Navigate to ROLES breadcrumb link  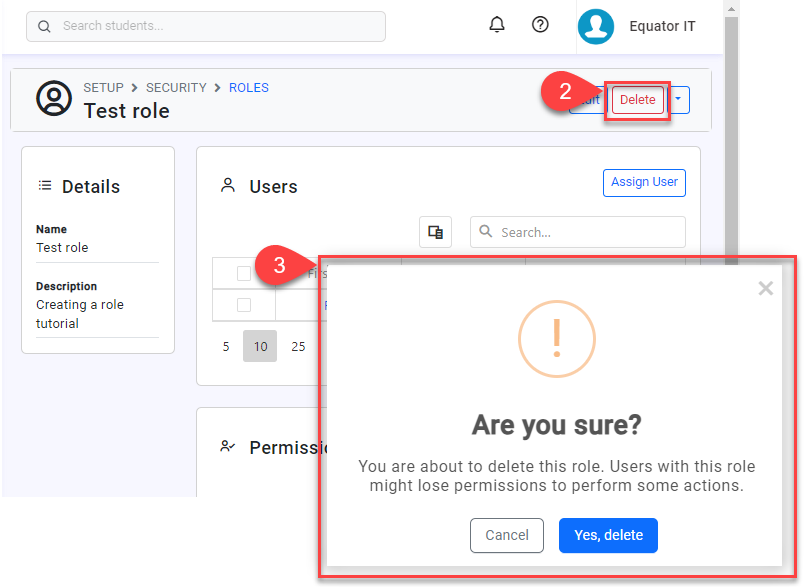(x=248, y=88)
